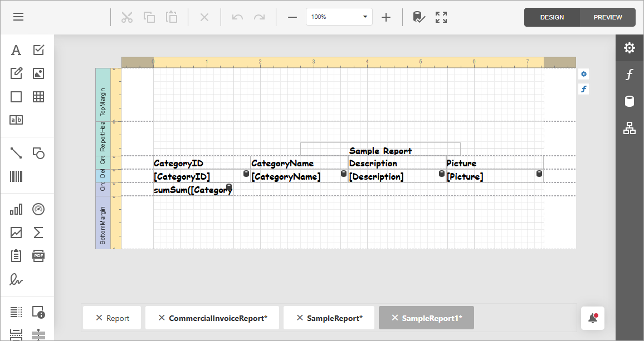Select the Table control icon
Screen dimensions: 644x341
38,97
